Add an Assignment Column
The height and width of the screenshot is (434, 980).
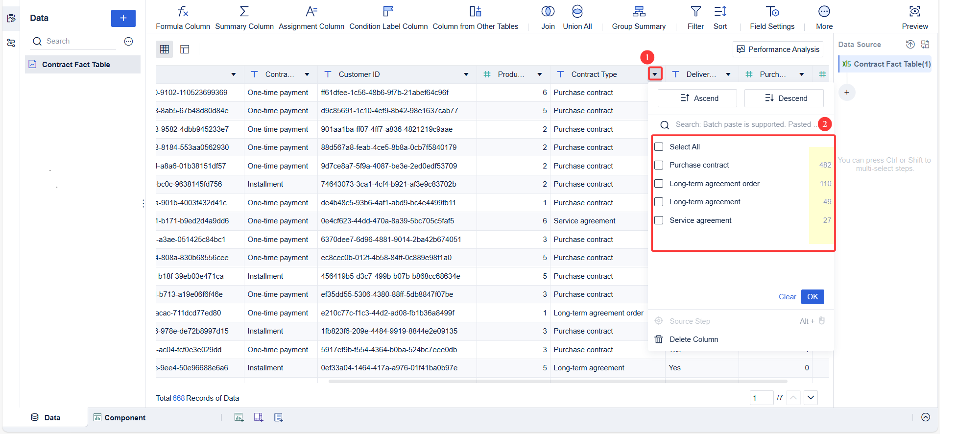(x=311, y=18)
